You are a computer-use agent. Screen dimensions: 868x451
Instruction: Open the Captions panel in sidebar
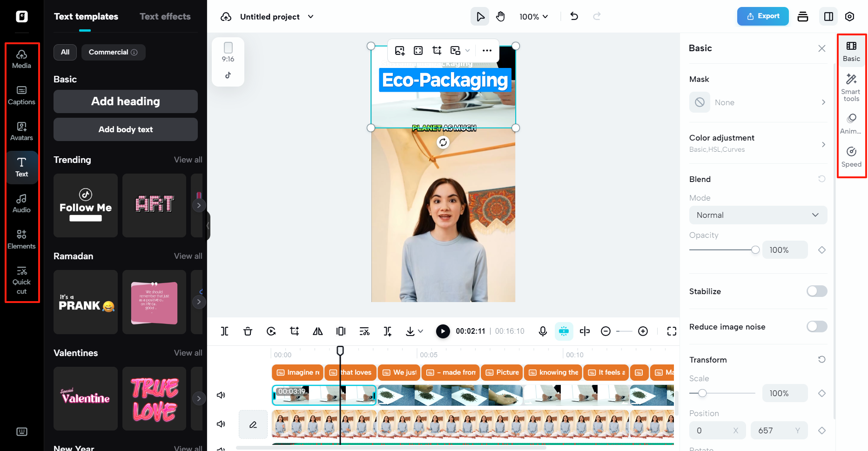click(21, 95)
